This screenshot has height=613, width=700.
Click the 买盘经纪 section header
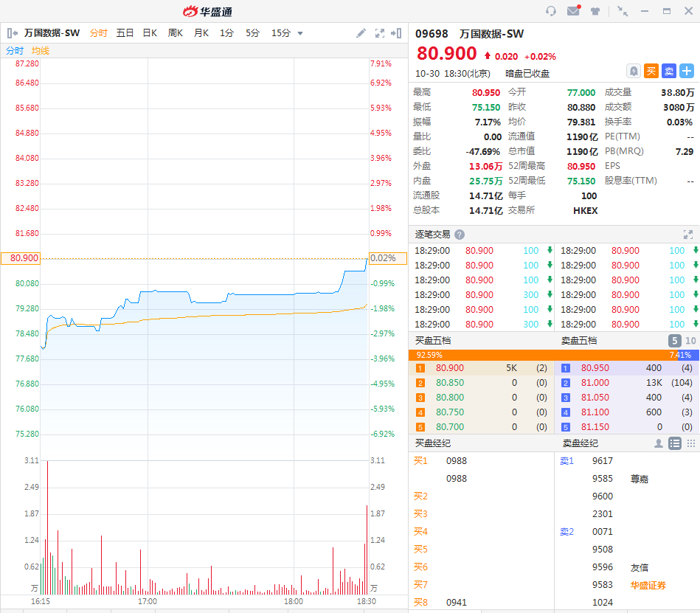432,443
